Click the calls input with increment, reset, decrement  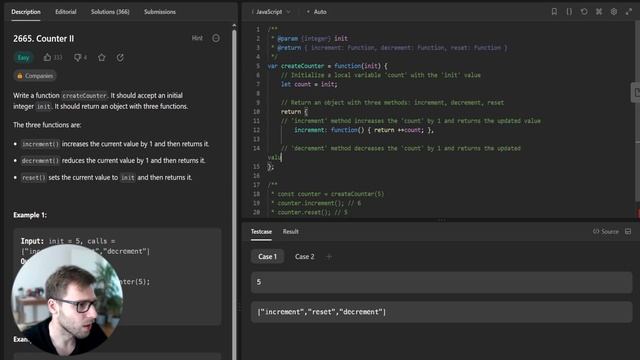(x=441, y=312)
